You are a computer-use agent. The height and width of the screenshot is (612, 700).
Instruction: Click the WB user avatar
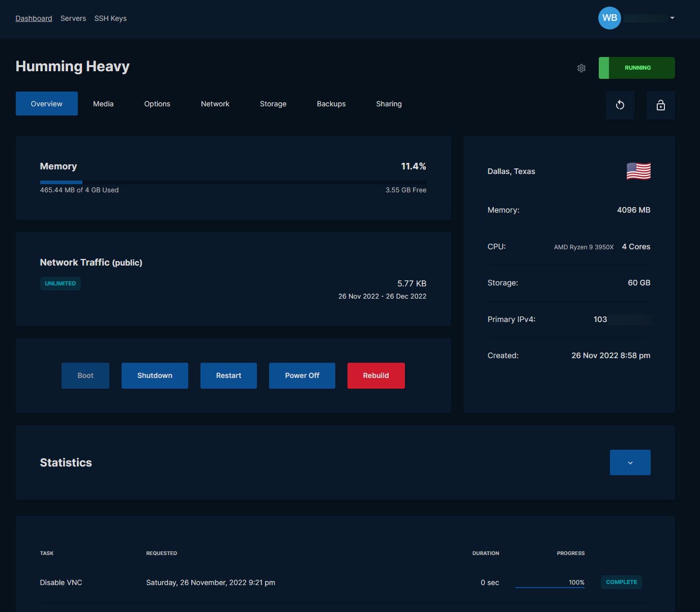tap(609, 18)
